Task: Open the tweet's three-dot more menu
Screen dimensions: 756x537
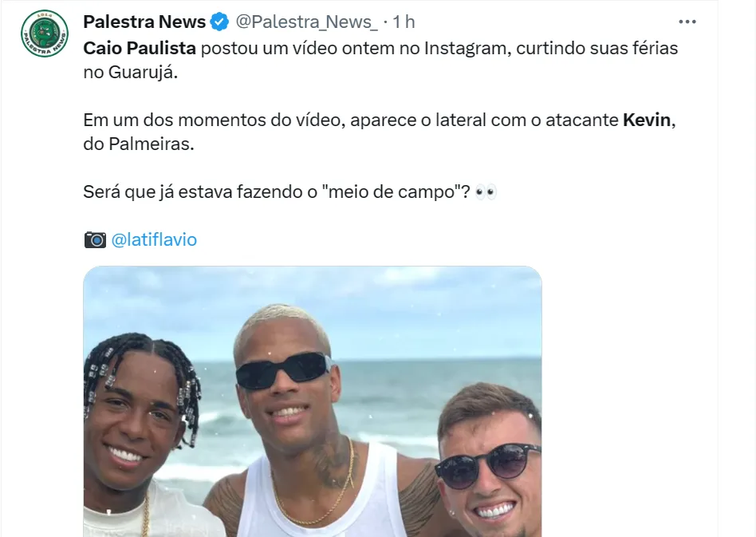Action: pos(687,22)
